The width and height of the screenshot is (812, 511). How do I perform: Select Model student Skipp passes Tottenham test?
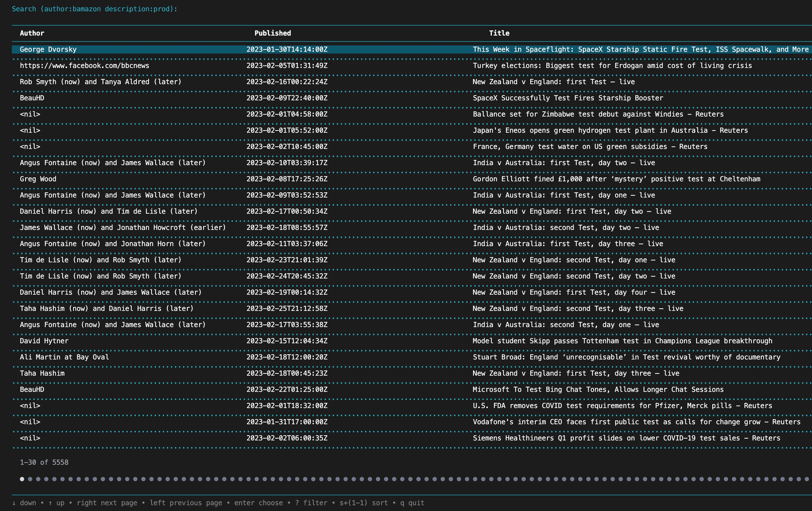622,341
